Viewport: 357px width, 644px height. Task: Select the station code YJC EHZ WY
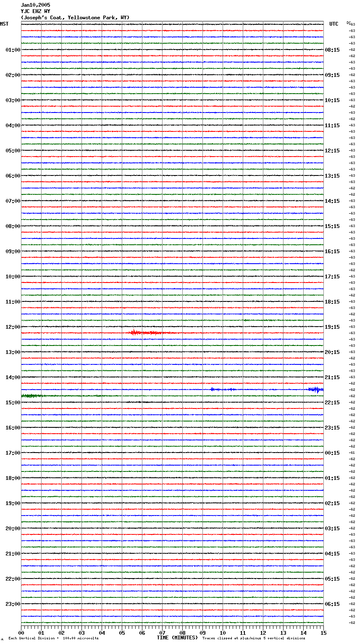point(35,11)
